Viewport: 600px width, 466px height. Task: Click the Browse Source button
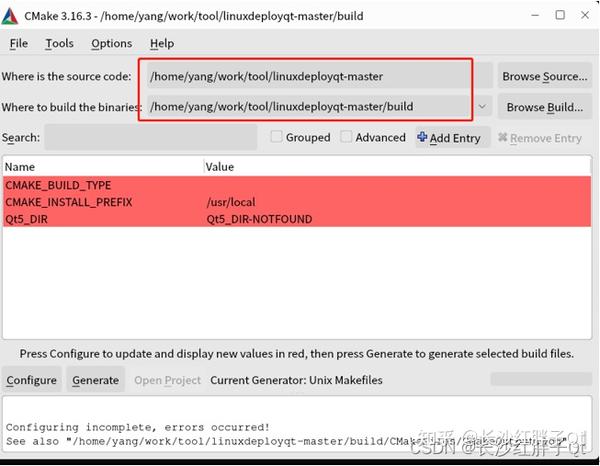click(x=544, y=76)
